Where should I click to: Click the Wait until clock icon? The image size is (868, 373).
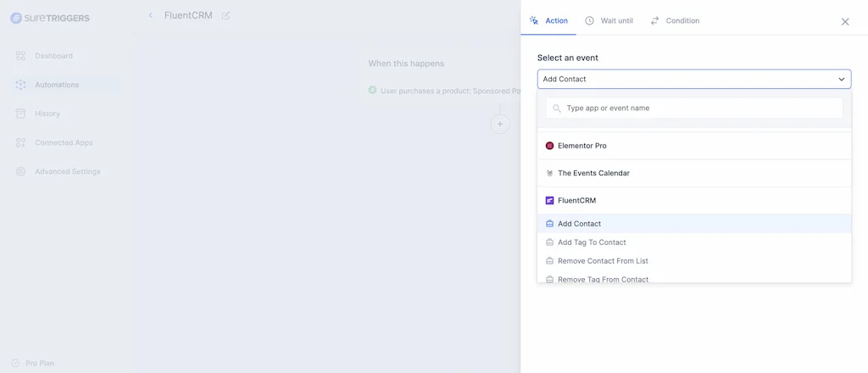(590, 20)
